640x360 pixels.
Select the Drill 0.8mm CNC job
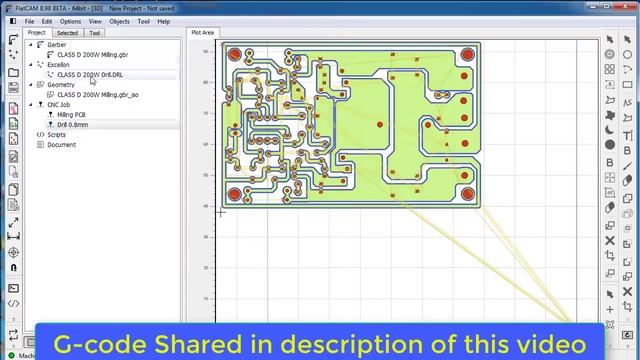72,124
